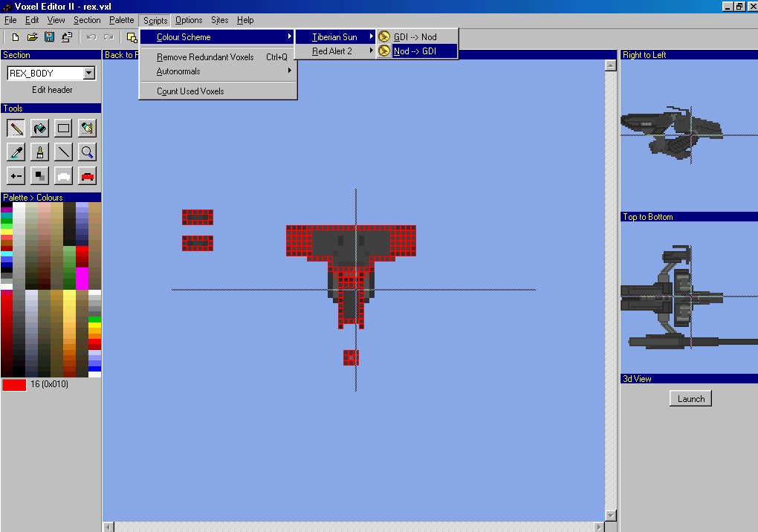The image size is (758, 532).
Task: Click the icon beside GDI --> Nod
Action: (x=384, y=36)
